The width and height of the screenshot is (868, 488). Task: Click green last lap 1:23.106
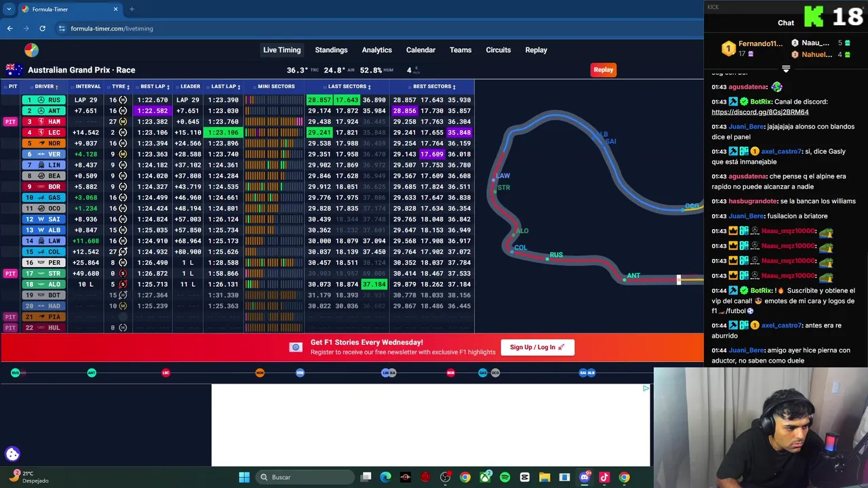[x=223, y=133]
